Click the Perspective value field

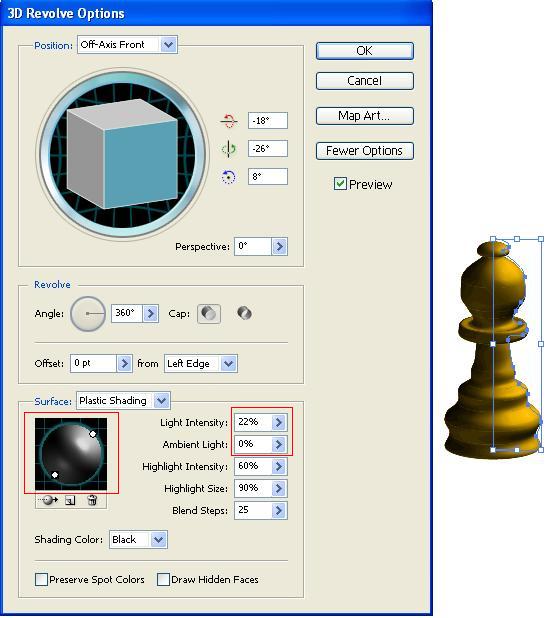click(253, 246)
